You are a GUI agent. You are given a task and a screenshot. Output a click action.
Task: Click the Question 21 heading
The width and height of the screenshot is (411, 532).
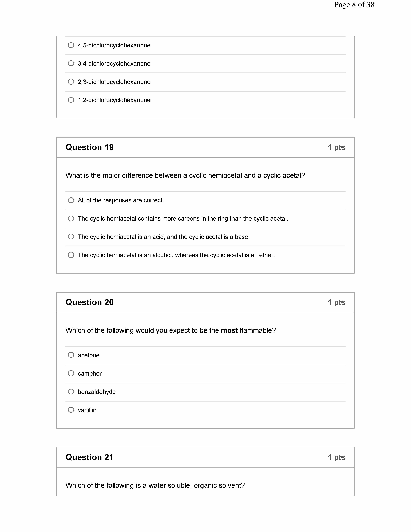(x=90, y=457)
